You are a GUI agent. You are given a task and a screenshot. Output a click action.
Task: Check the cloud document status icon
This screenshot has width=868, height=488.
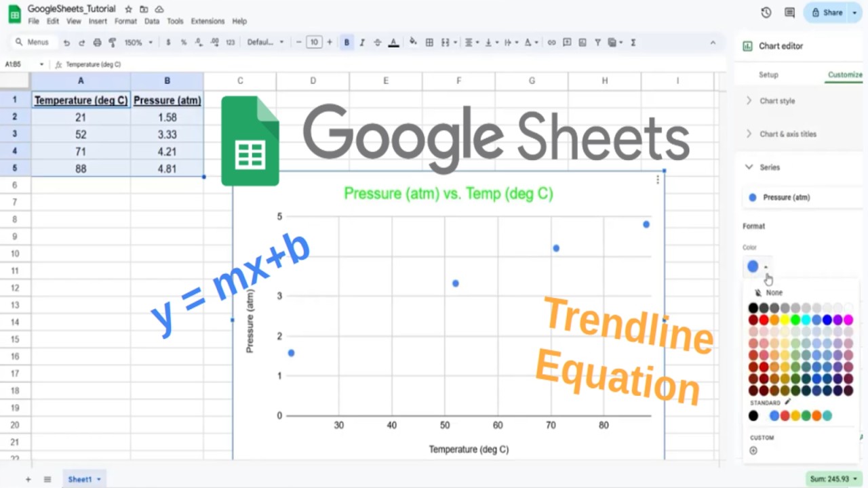point(159,9)
